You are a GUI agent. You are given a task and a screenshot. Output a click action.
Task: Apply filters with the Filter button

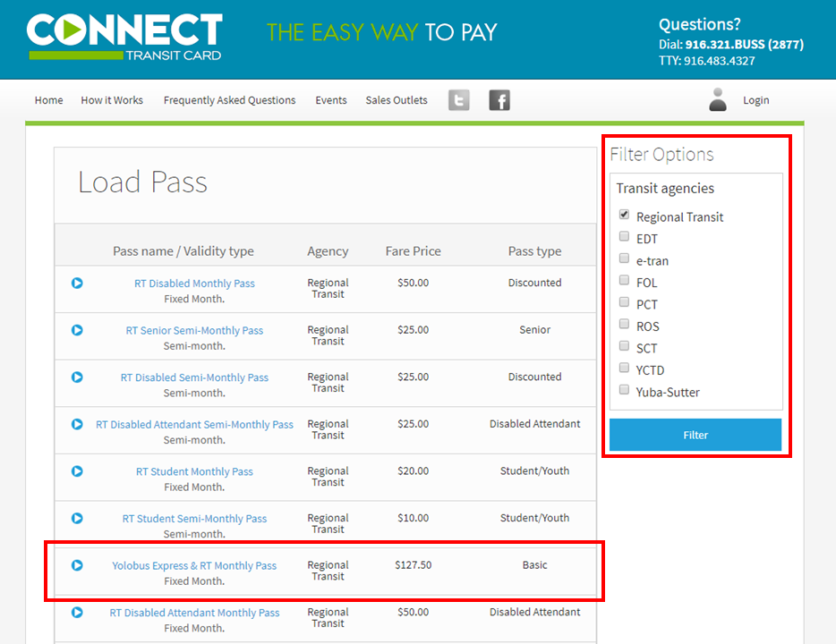[x=695, y=435]
